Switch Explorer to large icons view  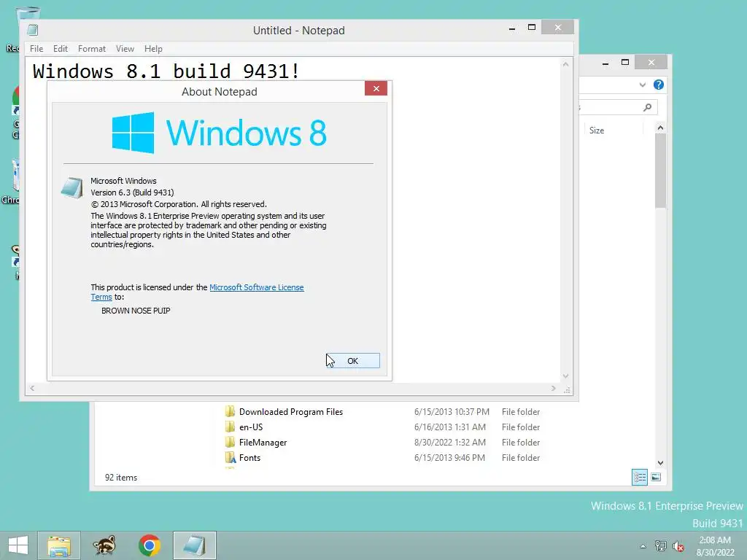pyautogui.click(x=656, y=477)
